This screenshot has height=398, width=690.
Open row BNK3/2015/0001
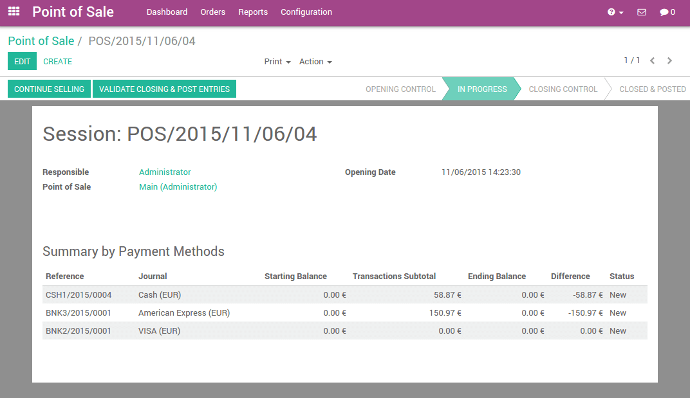click(x=345, y=313)
